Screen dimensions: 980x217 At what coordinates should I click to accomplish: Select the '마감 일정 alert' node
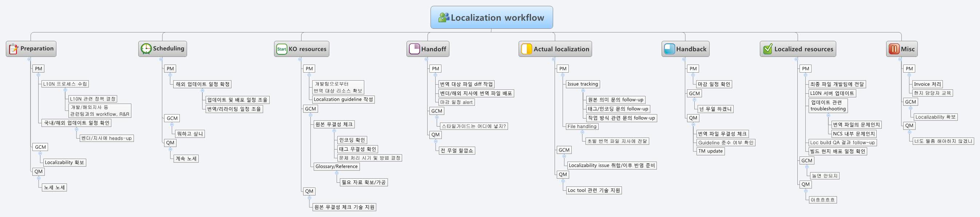click(456, 102)
